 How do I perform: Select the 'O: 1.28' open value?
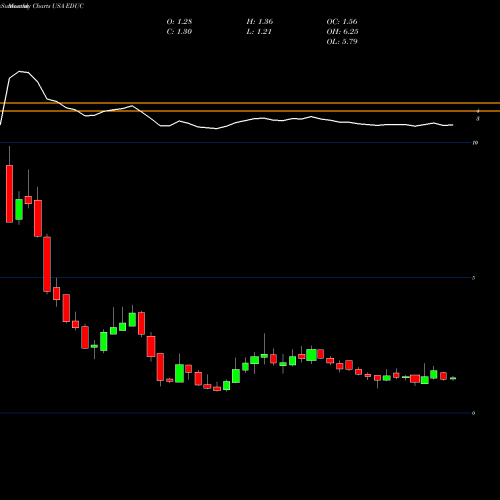(179, 21)
